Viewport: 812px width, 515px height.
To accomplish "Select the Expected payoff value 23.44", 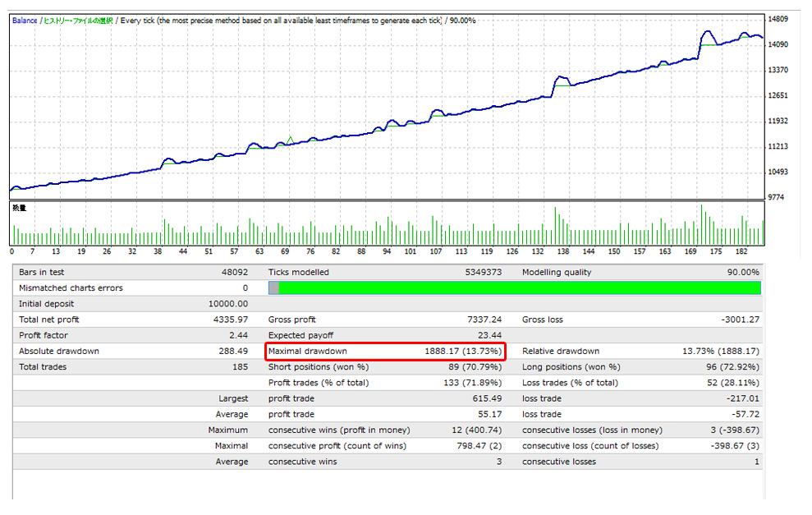I will (x=489, y=335).
